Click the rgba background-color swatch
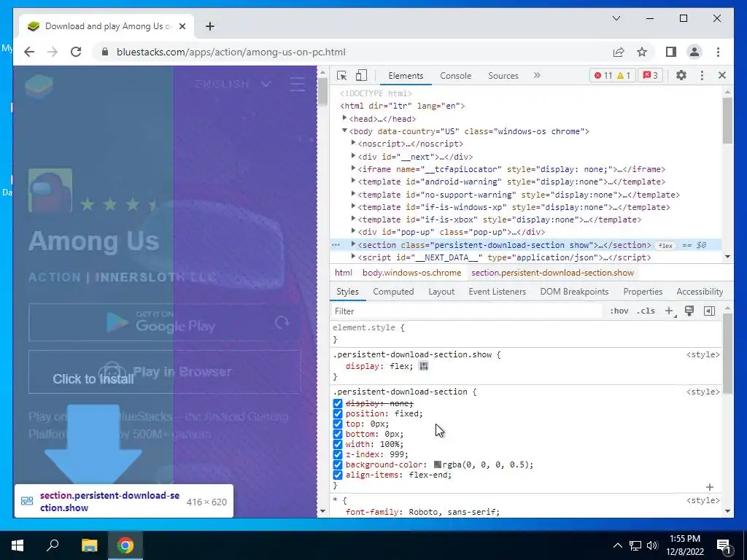The width and height of the screenshot is (747, 560). (x=438, y=464)
